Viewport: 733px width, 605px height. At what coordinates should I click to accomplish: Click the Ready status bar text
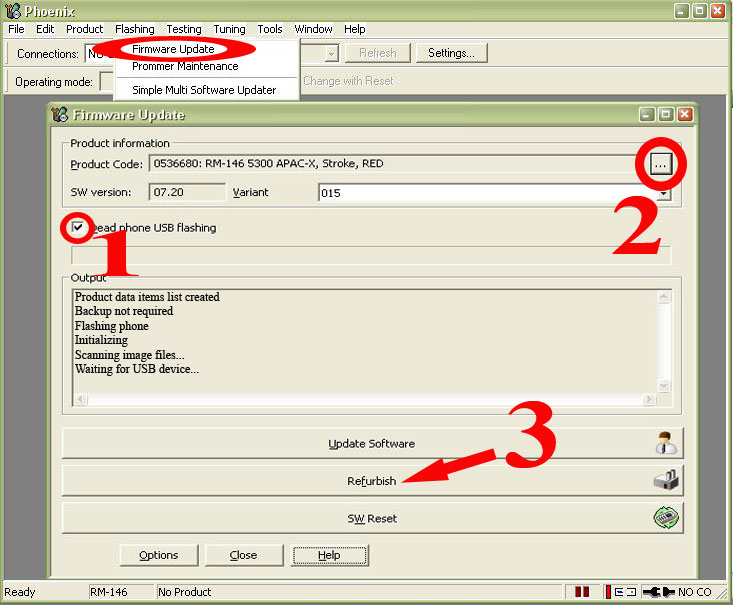20,592
